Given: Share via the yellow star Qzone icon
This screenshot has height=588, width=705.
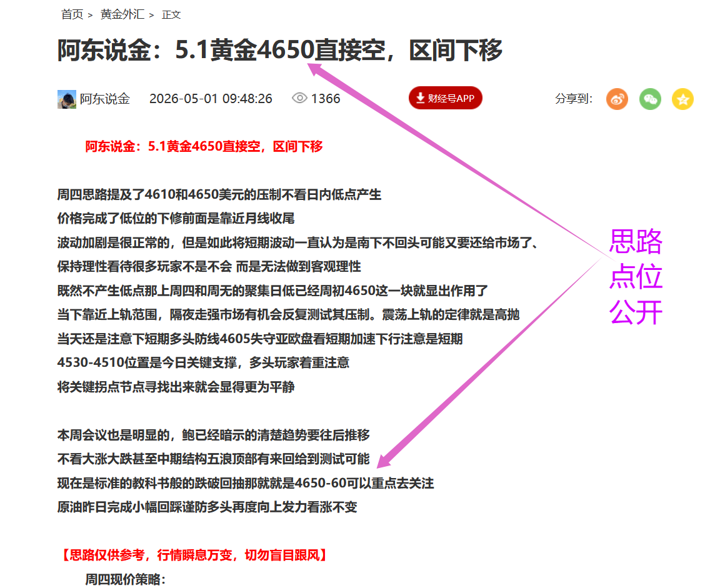Looking at the screenshot, I should [682, 99].
